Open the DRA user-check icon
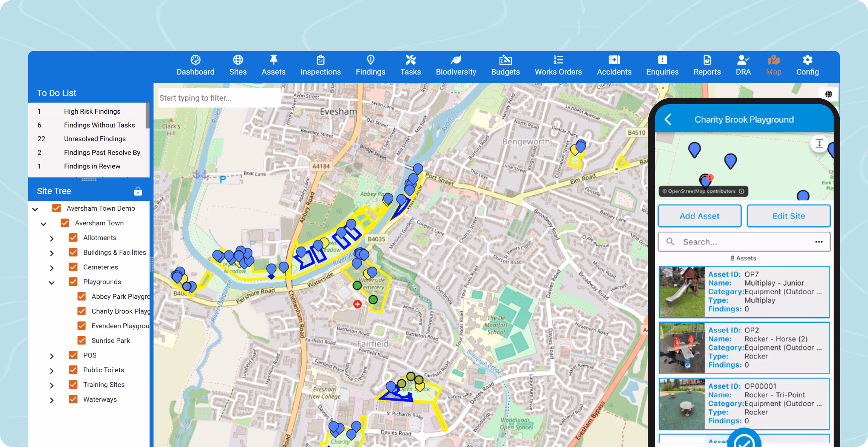 [743, 60]
